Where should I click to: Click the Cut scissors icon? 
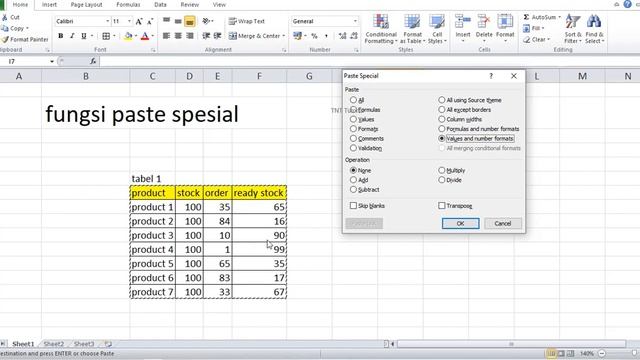pyautogui.click(x=5, y=18)
